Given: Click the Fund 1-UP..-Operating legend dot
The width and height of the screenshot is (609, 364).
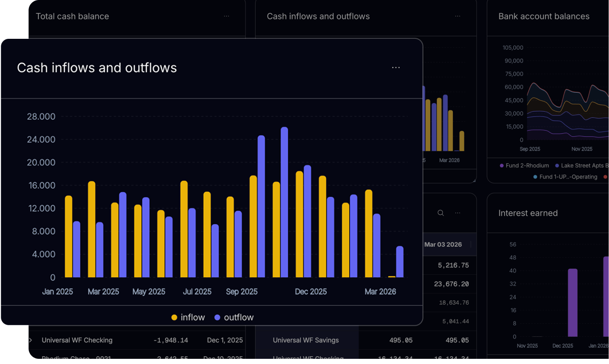Looking at the screenshot, I should click(x=536, y=177).
